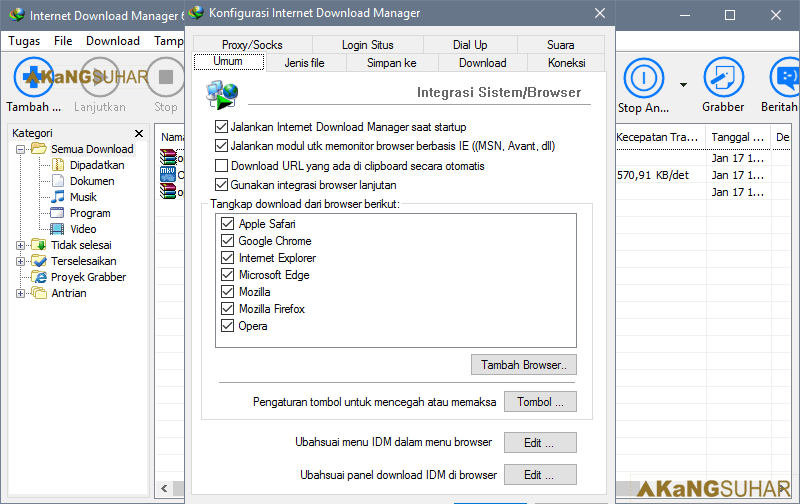Open the Tugas menu
The image size is (800, 504).
[24, 41]
